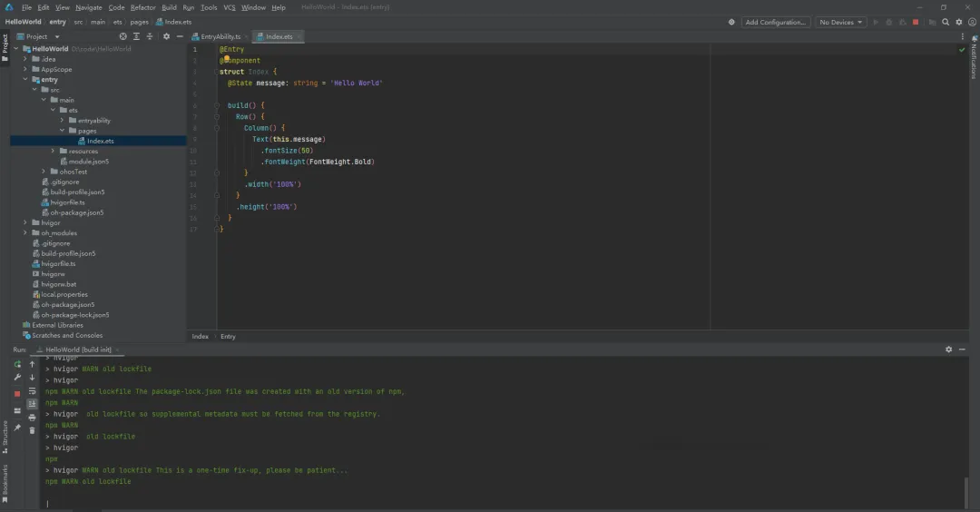Click the sync target icon beside Add Configuration
The height and width of the screenshot is (512, 980).
point(731,23)
